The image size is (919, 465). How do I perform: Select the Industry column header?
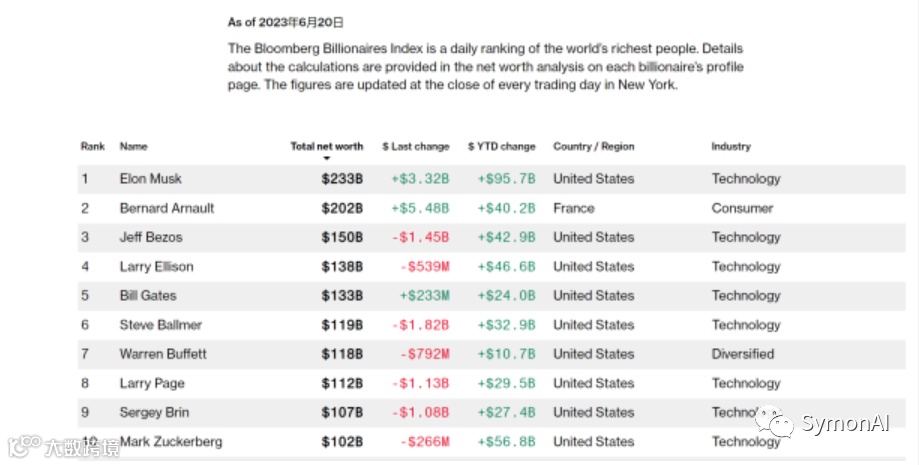[x=730, y=146]
